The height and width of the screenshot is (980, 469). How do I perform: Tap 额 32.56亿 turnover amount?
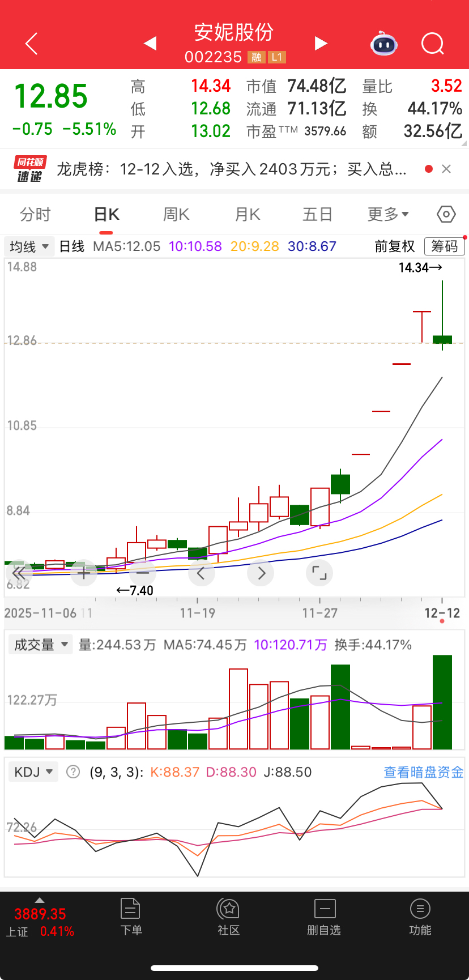[x=433, y=131]
